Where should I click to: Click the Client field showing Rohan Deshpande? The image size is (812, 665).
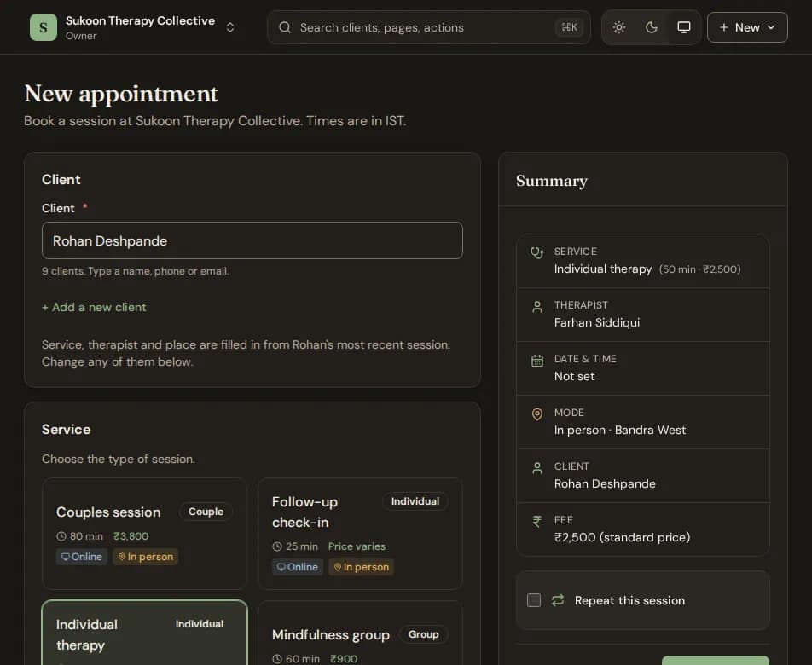(x=252, y=240)
